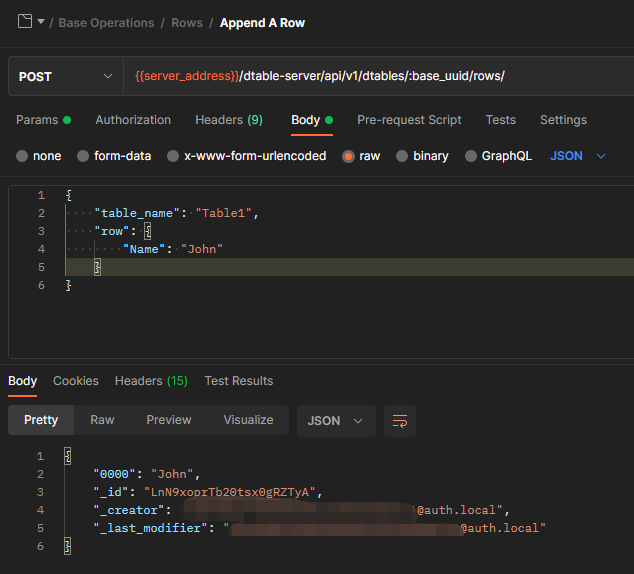The width and height of the screenshot is (634, 574).
Task: Switch to the Params tab
Action: (36, 120)
